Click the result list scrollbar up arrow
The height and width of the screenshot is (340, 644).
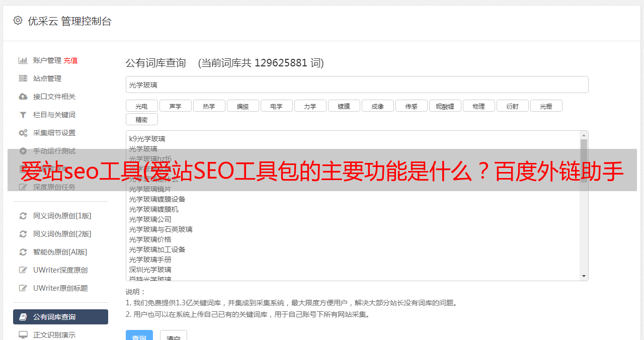pyautogui.click(x=584, y=135)
